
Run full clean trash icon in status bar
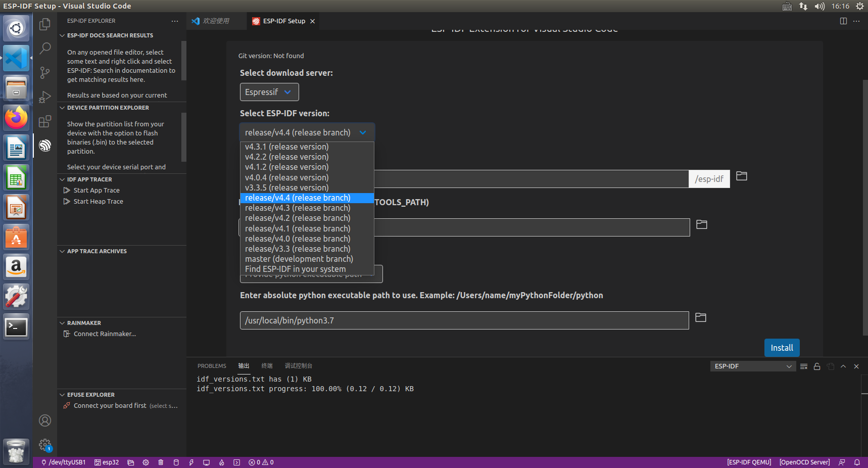161,462
